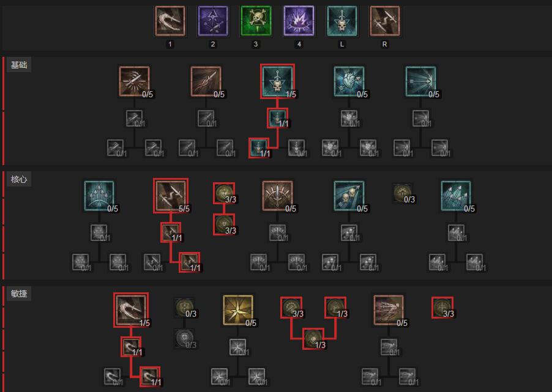
Task: Choose the purple burst skill in slot 4
Action: coord(299,21)
